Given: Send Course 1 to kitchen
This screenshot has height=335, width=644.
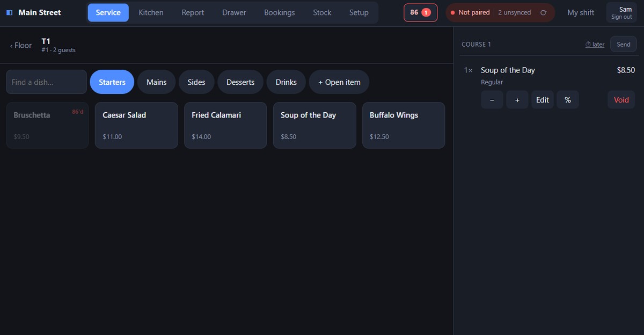Looking at the screenshot, I should (x=624, y=45).
